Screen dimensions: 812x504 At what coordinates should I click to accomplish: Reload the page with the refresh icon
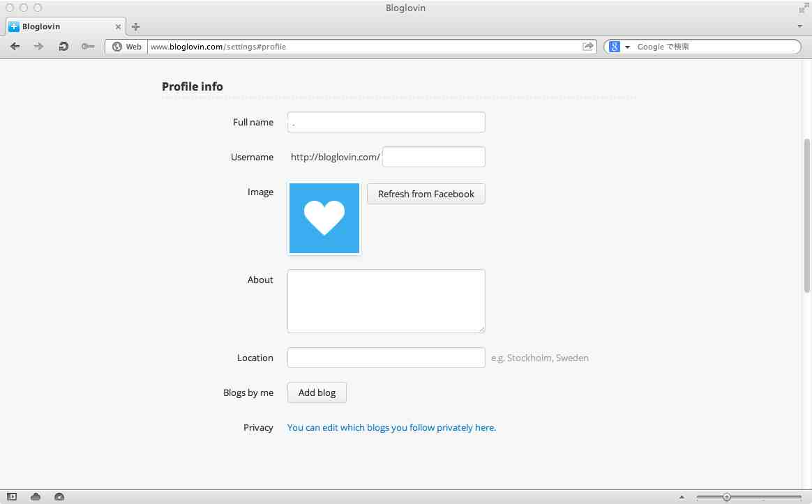[63, 47]
